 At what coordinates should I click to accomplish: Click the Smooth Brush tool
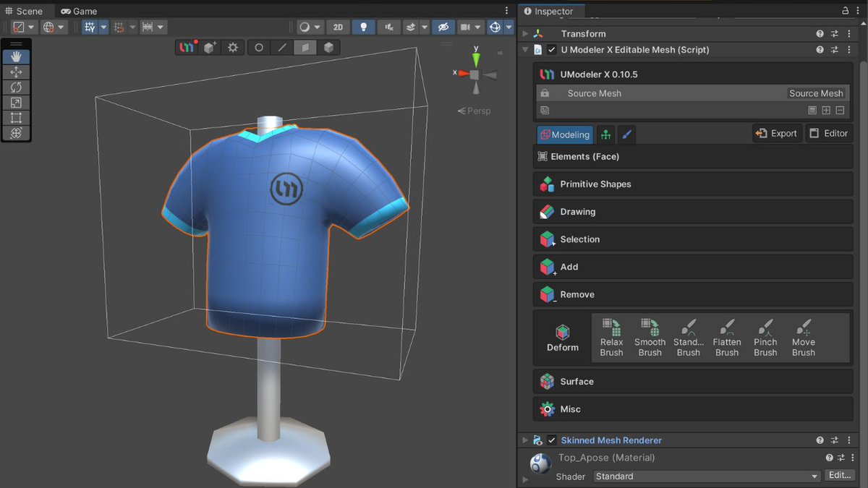650,338
